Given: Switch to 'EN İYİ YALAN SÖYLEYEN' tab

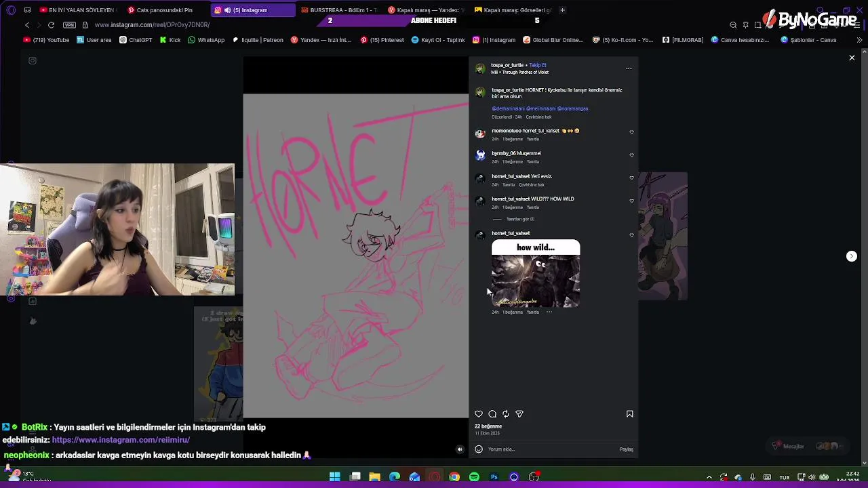Looking at the screenshot, I should (x=77, y=10).
